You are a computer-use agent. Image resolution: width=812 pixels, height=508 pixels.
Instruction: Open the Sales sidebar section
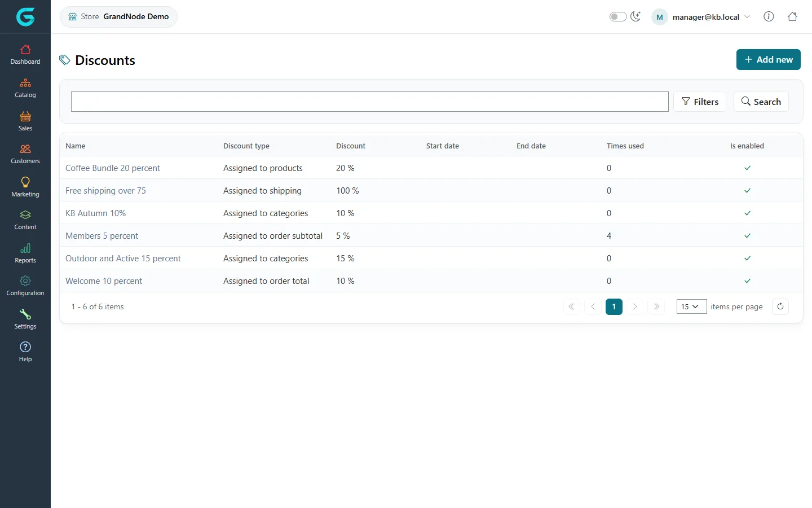tap(25, 121)
